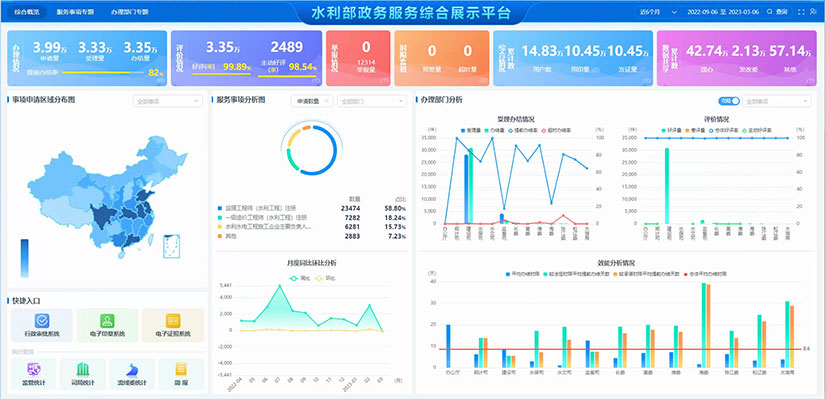Screen dimensions: 826x400
Task: Click the detail icon on 办理情况 card
Action: [x=161, y=81]
